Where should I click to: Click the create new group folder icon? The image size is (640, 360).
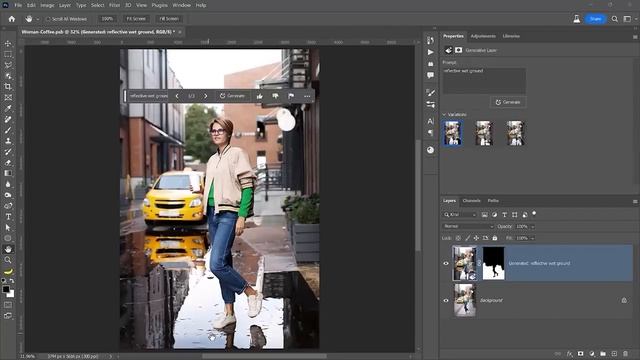click(x=603, y=354)
